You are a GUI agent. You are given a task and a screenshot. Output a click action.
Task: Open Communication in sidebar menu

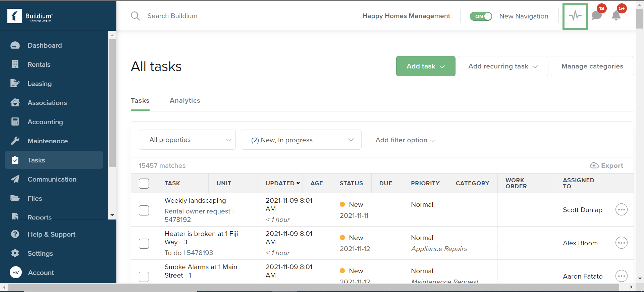[54, 179]
